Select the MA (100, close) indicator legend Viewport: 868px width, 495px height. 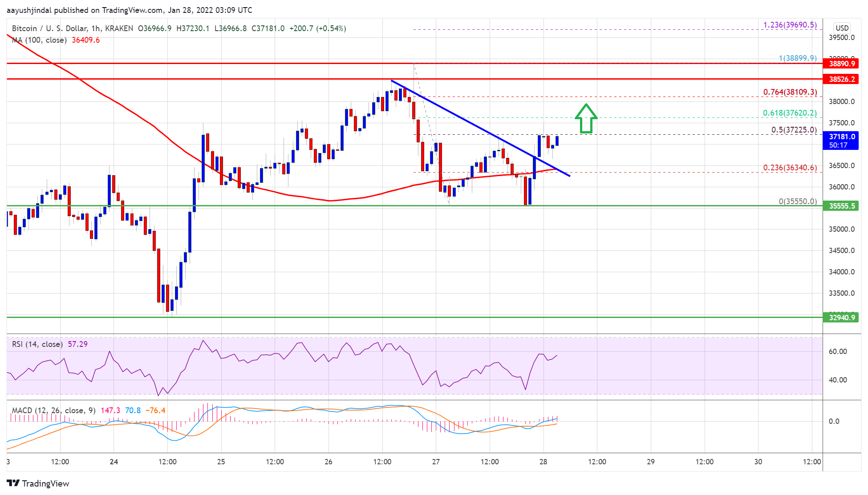[39, 40]
